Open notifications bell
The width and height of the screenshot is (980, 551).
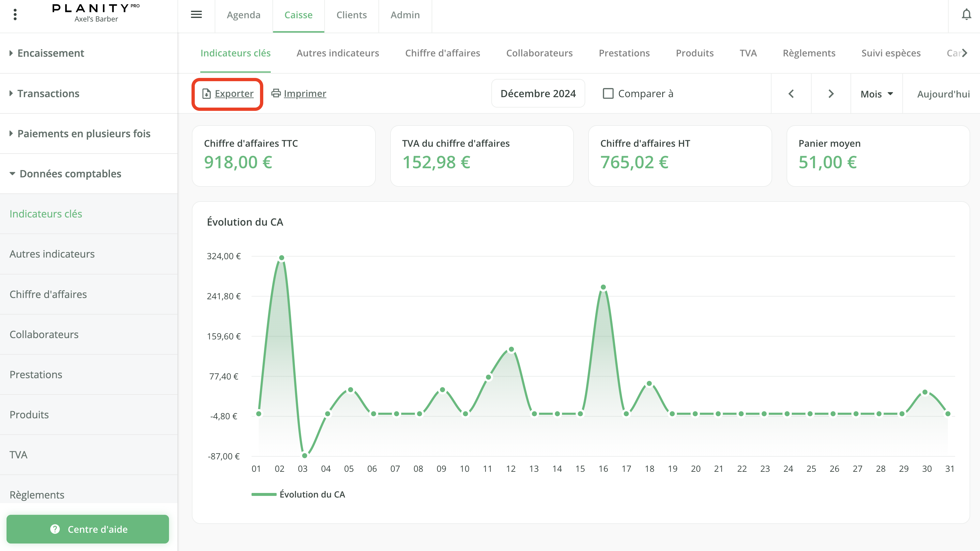(x=966, y=15)
